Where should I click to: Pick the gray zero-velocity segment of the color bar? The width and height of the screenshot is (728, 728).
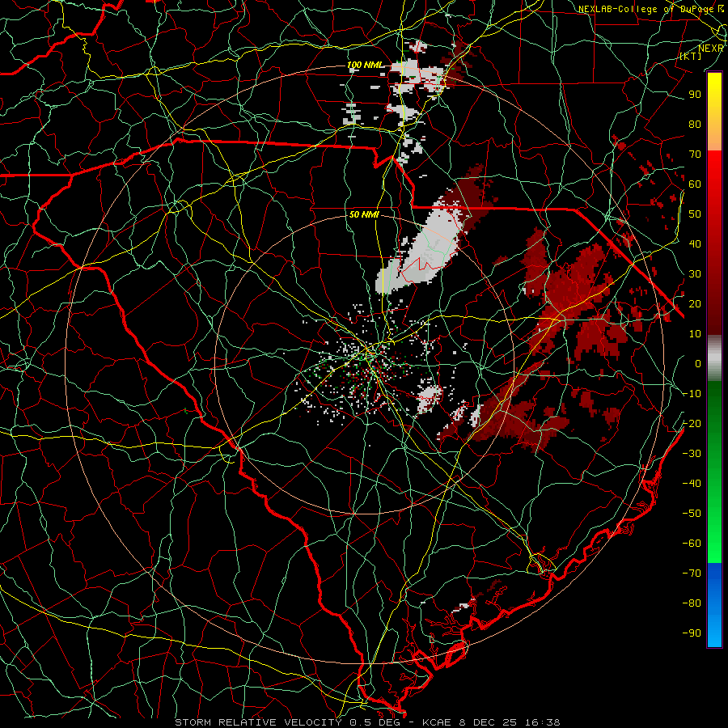click(x=714, y=358)
